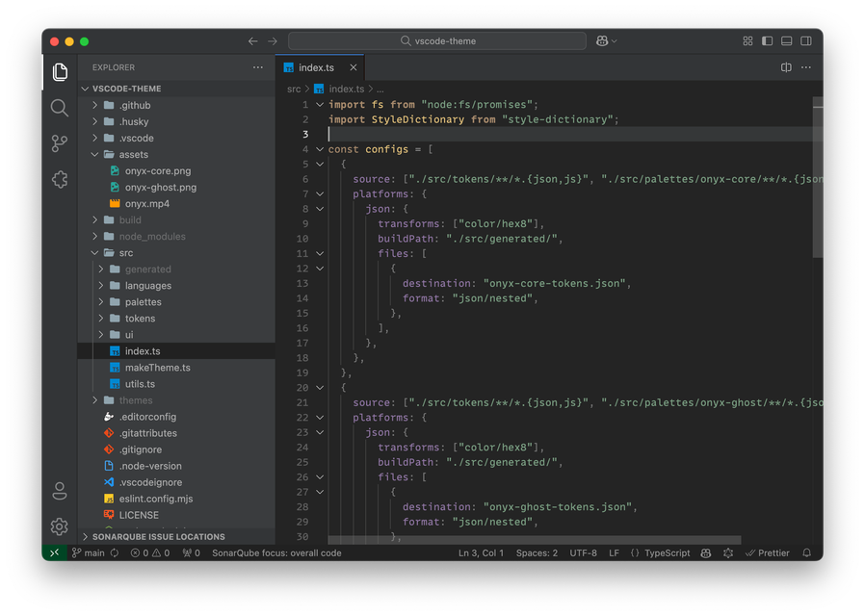Screen dimensions: 865x616
Task: Click the notifications bell in status bar
Action: pos(806,553)
